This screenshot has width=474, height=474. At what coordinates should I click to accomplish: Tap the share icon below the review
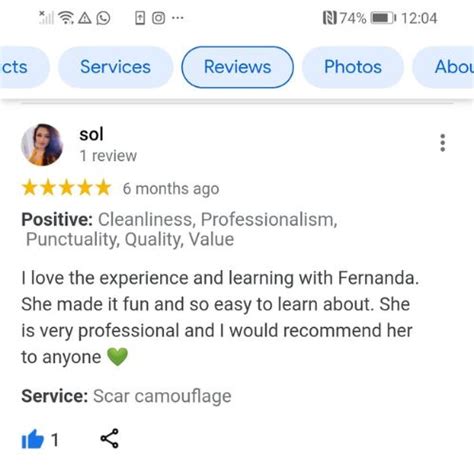[109, 438]
